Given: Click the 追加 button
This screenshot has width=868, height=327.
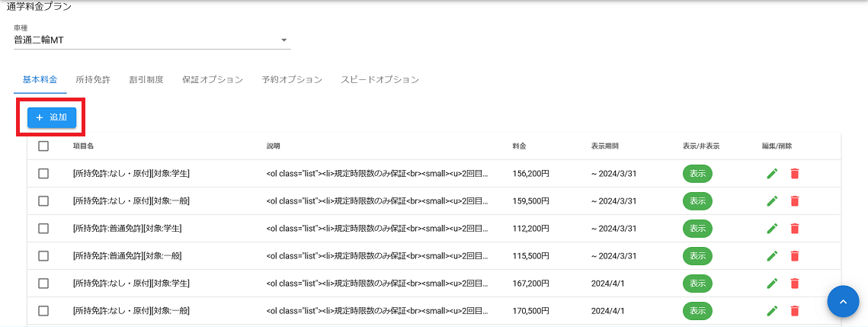Looking at the screenshot, I should pos(52,118).
